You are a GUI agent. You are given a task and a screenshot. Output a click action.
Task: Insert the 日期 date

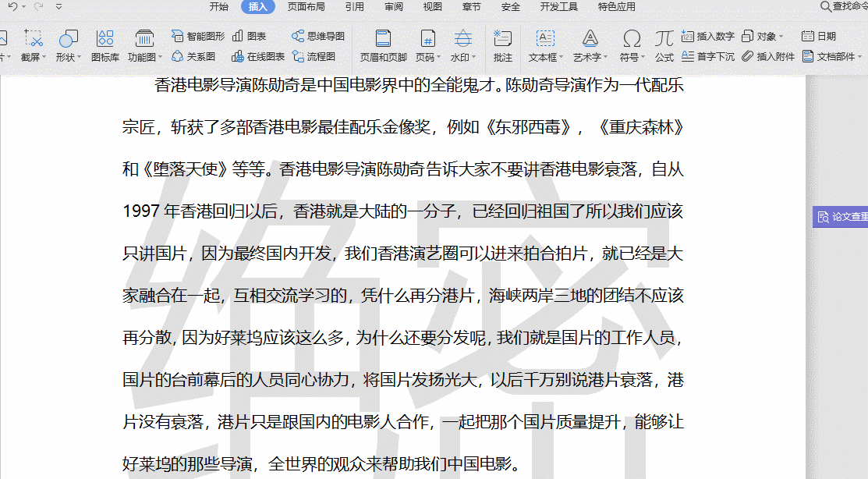(819, 36)
